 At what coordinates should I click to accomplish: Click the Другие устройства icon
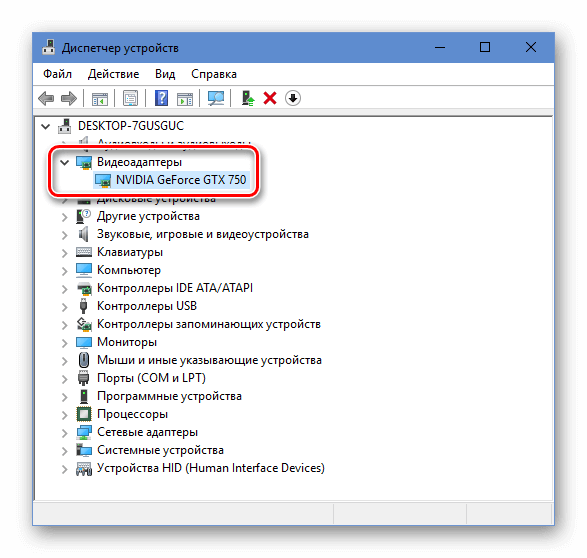pos(83,216)
